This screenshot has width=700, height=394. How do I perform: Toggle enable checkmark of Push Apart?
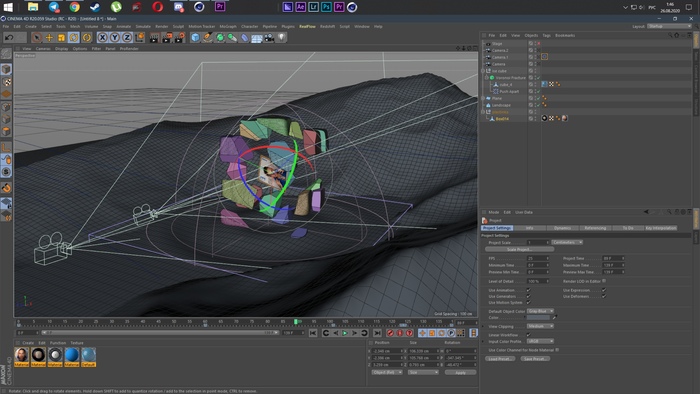tap(539, 91)
